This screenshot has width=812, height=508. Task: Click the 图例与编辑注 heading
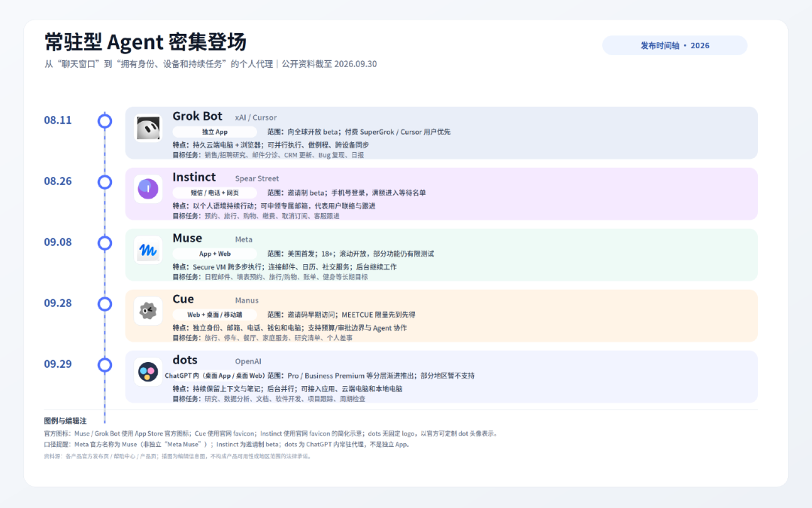pyautogui.click(x=65, y=421)
